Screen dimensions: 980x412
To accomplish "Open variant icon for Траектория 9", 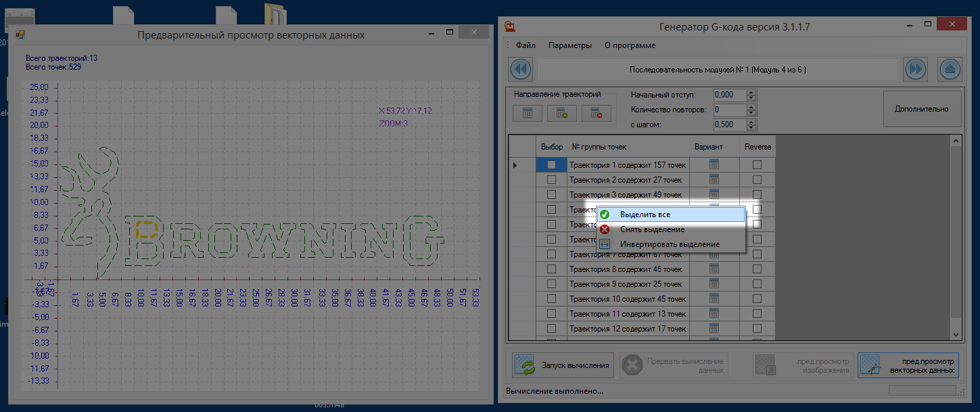I will pyautogui.click(x=714, y=283).
